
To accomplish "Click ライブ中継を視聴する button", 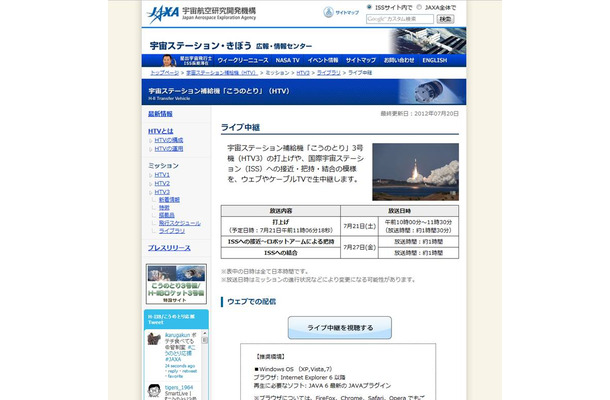I will [x=340, y=328].
